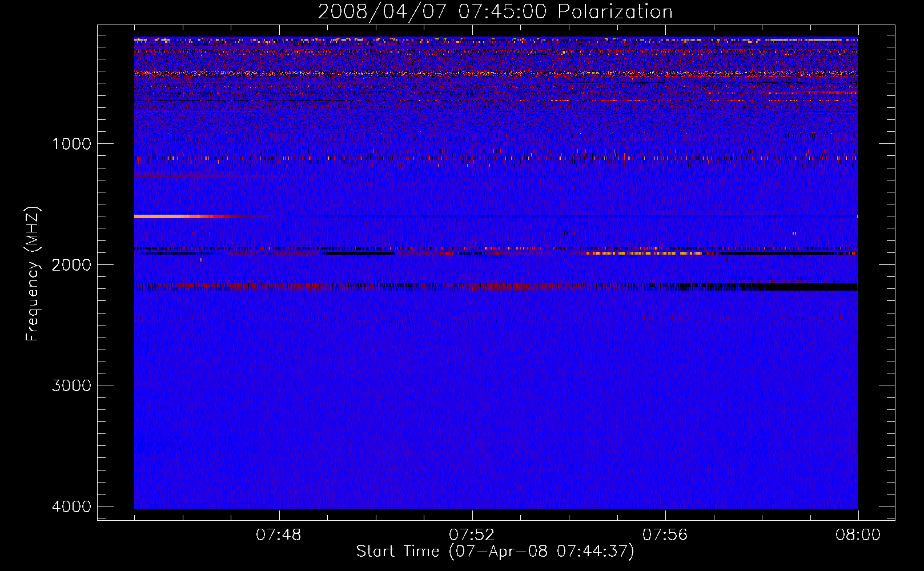Click the 07:56 time tick label
The width and height of the screenshot is (924, 571).
[665, 535]
